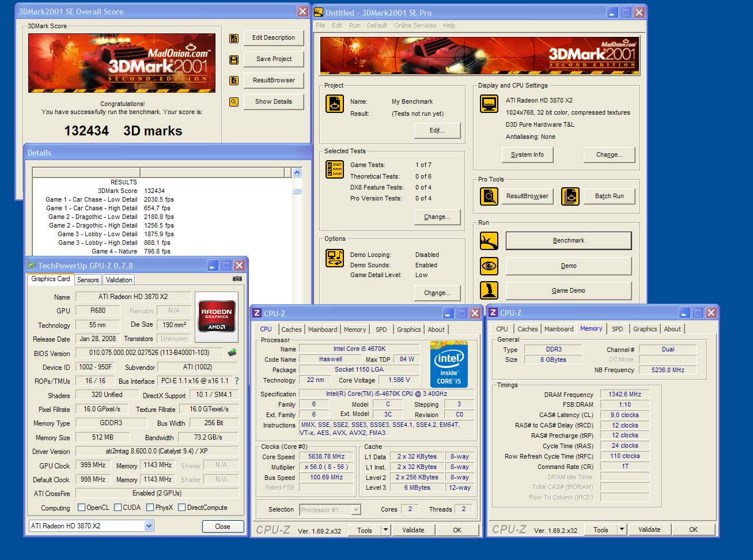Click Change... in Display and CPU Settings
The width and height of the screenshot is (753, 560).
(x=610, y=155)
